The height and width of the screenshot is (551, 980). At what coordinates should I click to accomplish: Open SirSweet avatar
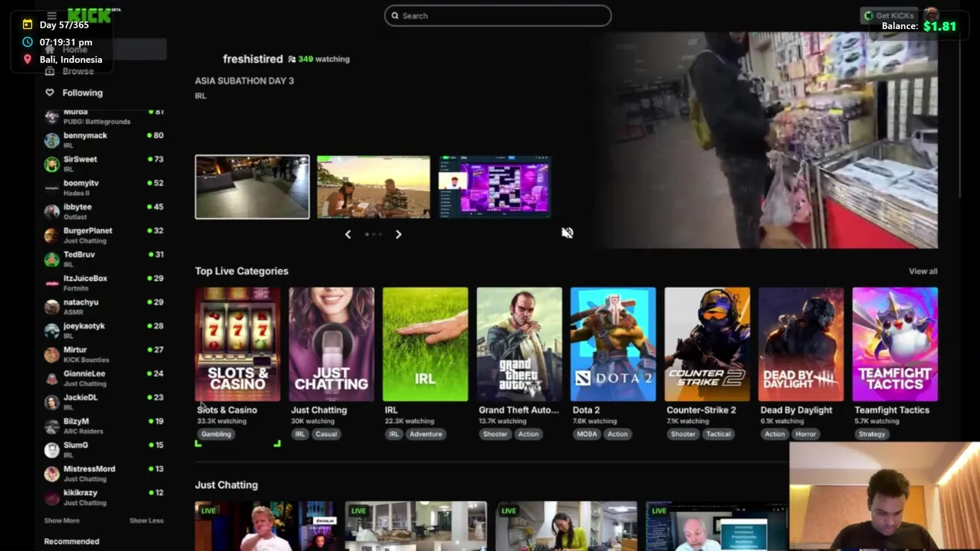(51, 164)
